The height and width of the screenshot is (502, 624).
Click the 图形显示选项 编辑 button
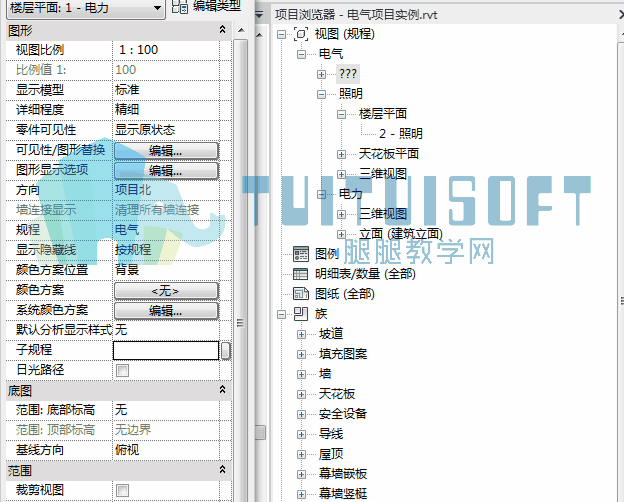pyautogui.click(x=166, y=170)
